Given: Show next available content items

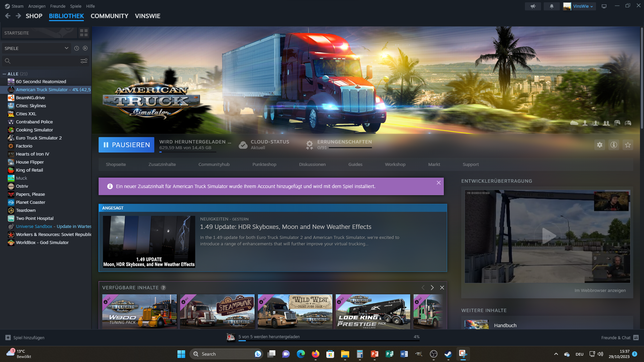Looking at the screenshot, I should (x=432, y=288).
